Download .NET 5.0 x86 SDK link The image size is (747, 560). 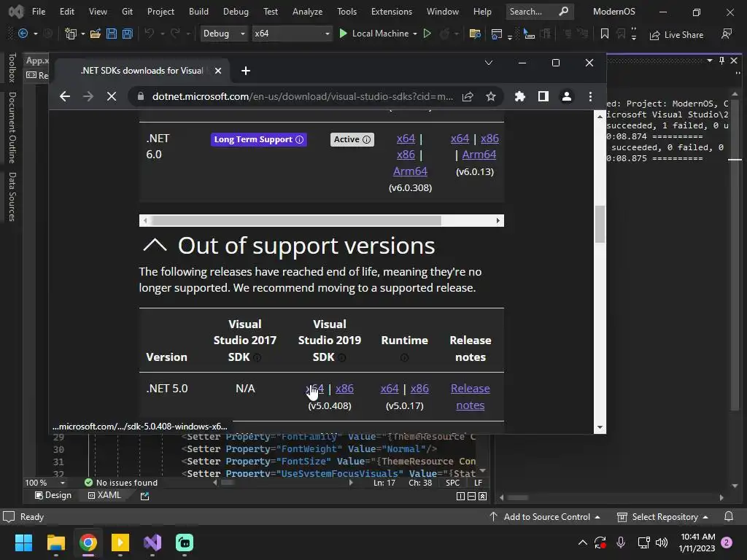[344, 389]
